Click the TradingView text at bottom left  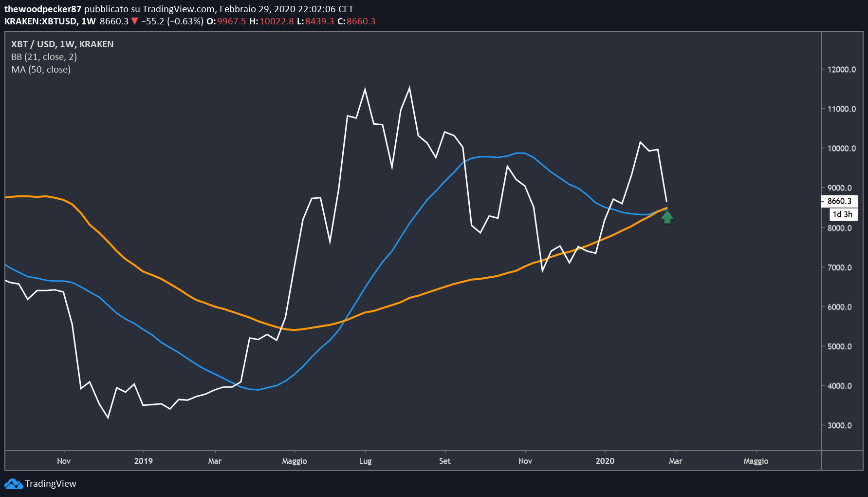(51, 484)
